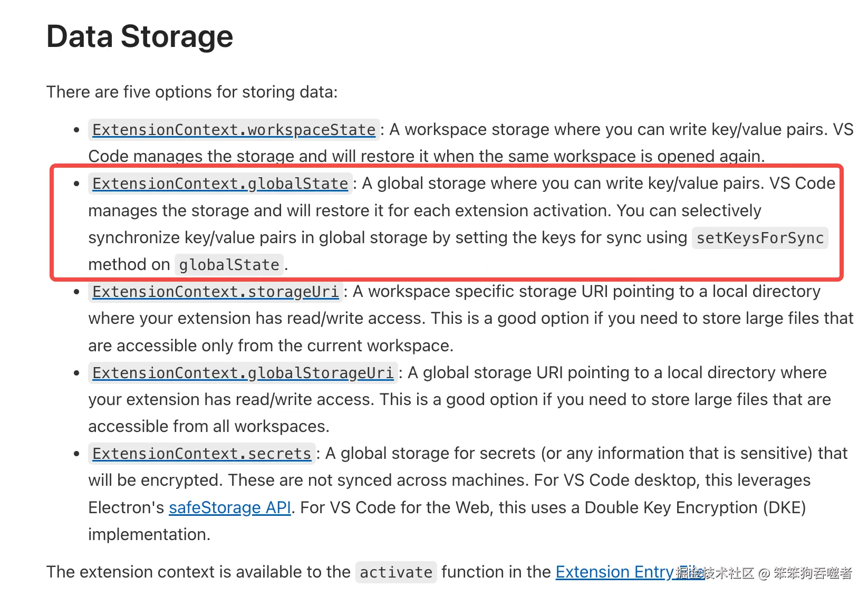868x596 pixels.
Task: Visit the ExtensionContext.globalStorageUri link
Action: [x=243, y=373]
